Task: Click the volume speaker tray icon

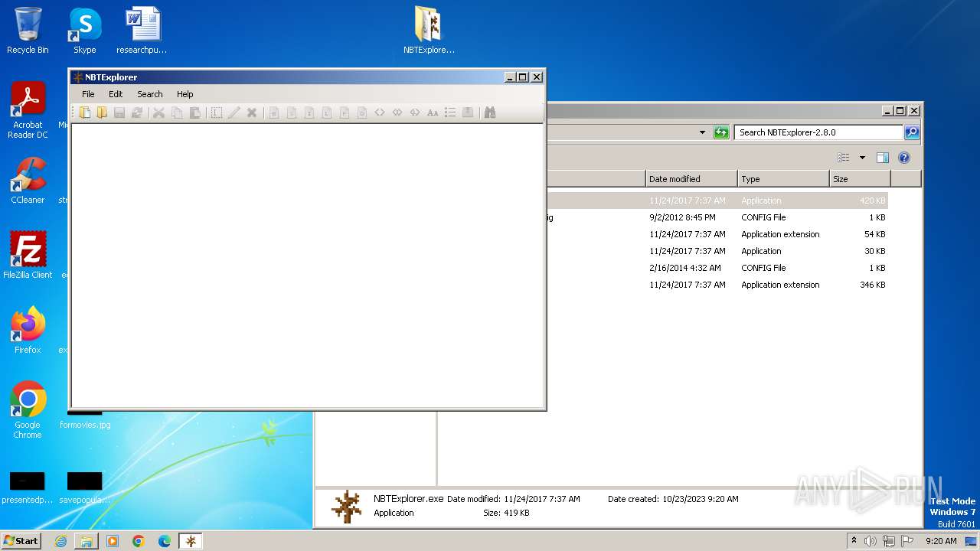Action: tap(871, 541)
